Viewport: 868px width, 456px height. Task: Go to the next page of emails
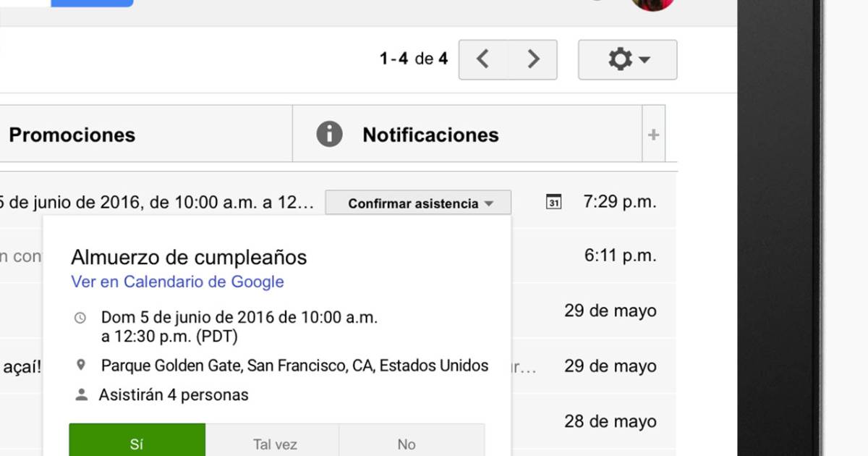533,59
